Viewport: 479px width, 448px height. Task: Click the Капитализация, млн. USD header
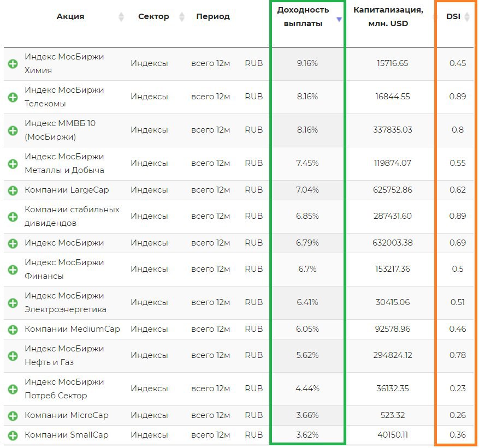(388, 17)
